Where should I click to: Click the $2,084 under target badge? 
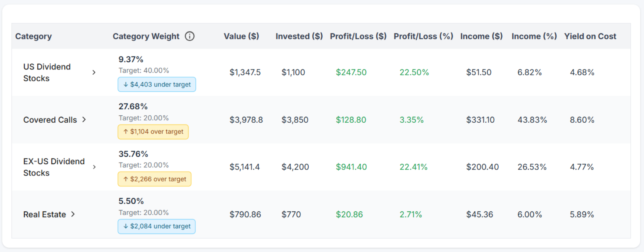[157, 226]
